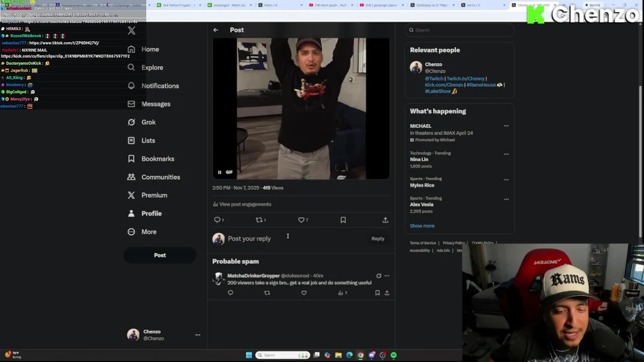The height and width of the screenshot is (362, 644).
Task: Open View post engagements link
Action: click(x=242, y=204)
